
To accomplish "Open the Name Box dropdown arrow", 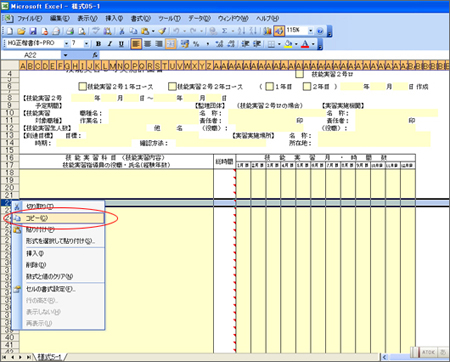I will [66, 55].
